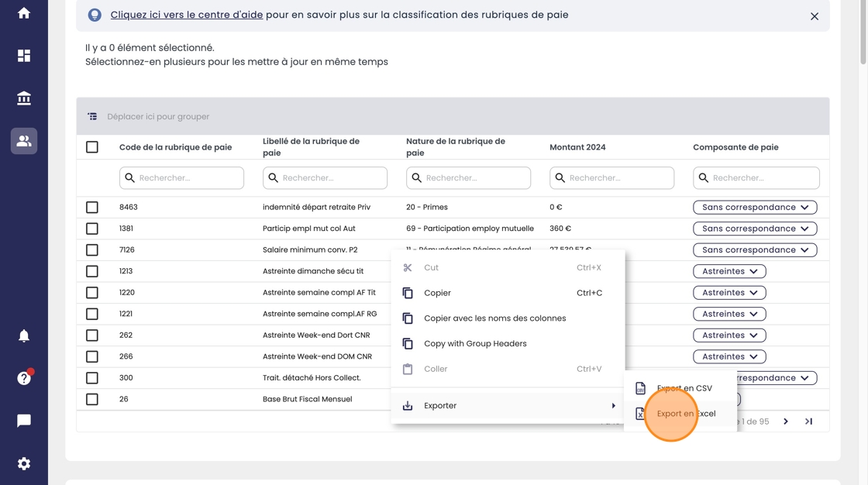Select Export en CSV option
Image resolution: width=868 pixels, height=485 pixels.
(684, 388)
